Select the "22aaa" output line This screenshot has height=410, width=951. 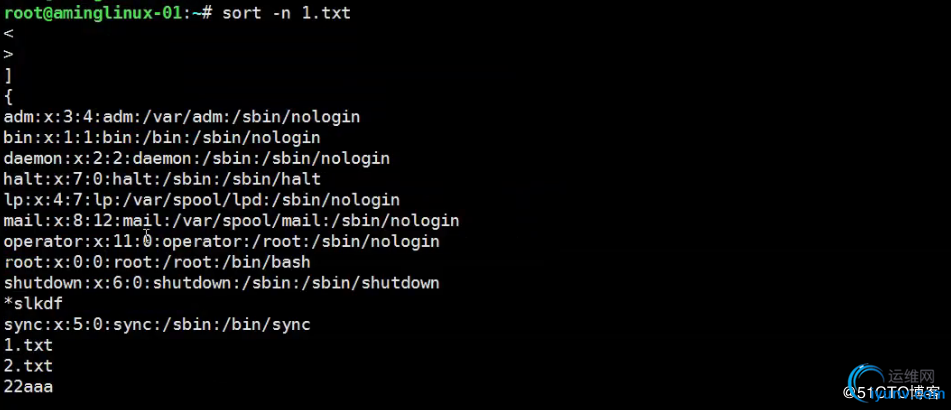click(28, 386)
